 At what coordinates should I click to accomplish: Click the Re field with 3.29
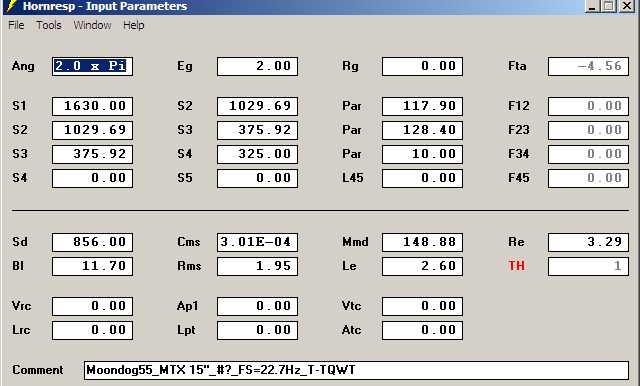588,242
